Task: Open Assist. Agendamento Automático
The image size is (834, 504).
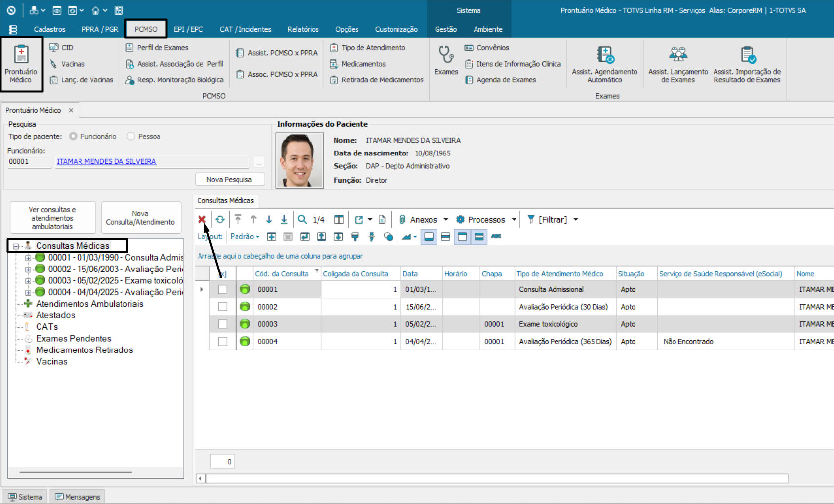Action: pos(604,64)
